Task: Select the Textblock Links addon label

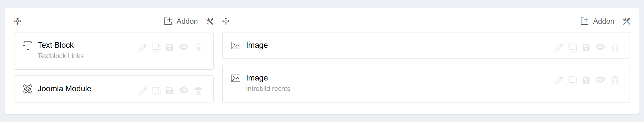Action: tap(61, 56)
